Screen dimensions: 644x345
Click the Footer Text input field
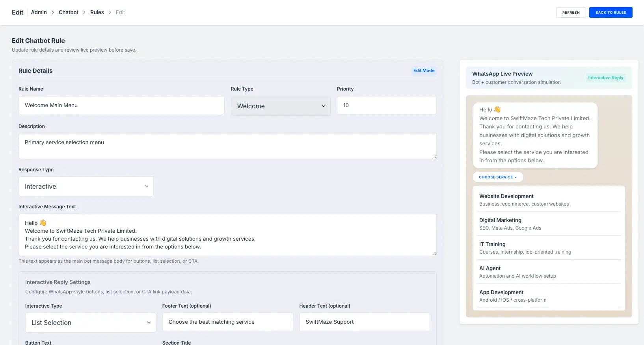pyautogui.click(x=228, y=322)
